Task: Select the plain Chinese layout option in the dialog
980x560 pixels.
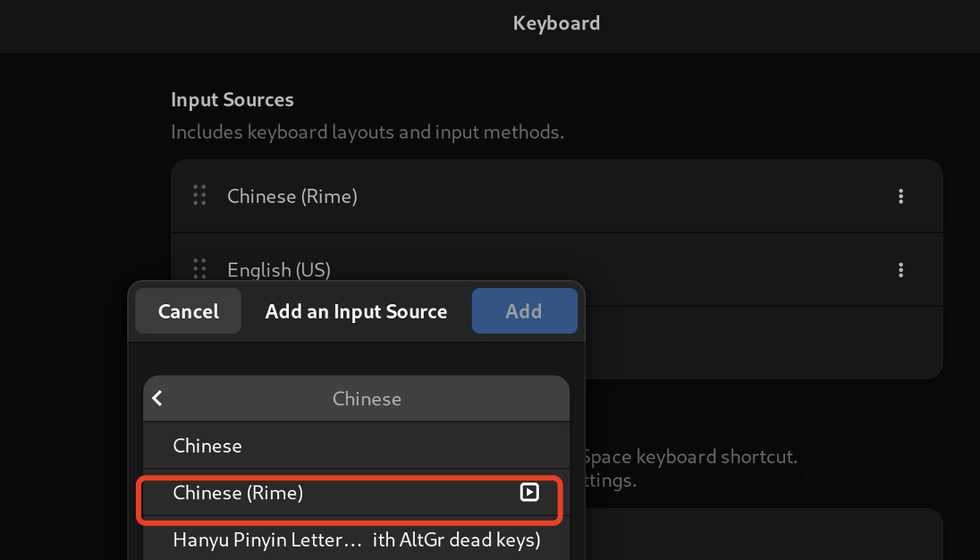Action: (207, 445)
